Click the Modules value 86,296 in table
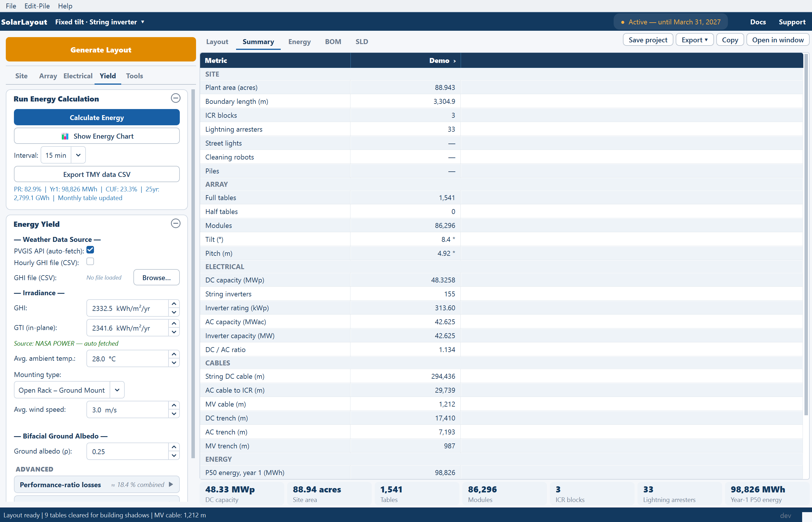This screenshot has height=522, width=812. [x=445, y=225]
